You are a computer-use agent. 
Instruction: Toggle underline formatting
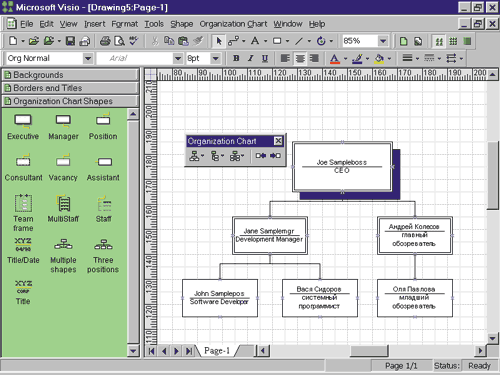(x=265, y=58)
